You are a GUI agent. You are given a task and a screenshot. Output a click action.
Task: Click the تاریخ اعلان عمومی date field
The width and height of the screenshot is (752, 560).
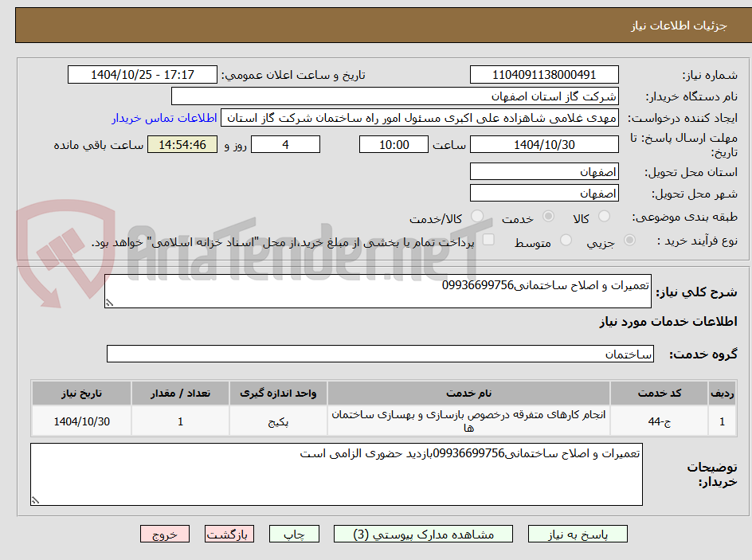[142, 74]
